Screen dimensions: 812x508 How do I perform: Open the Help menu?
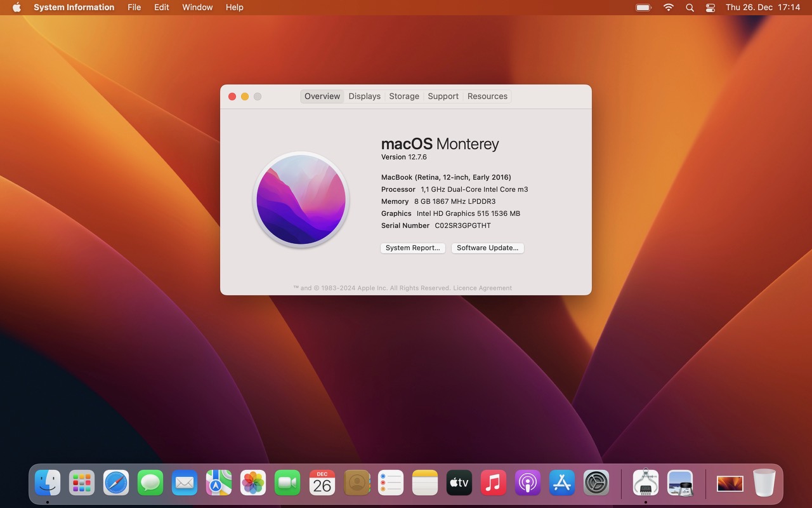click(x=235, y=8)
